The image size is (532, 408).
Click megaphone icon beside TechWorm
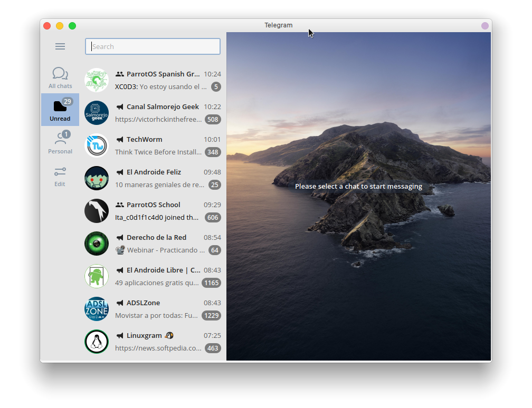pos(119,139)
